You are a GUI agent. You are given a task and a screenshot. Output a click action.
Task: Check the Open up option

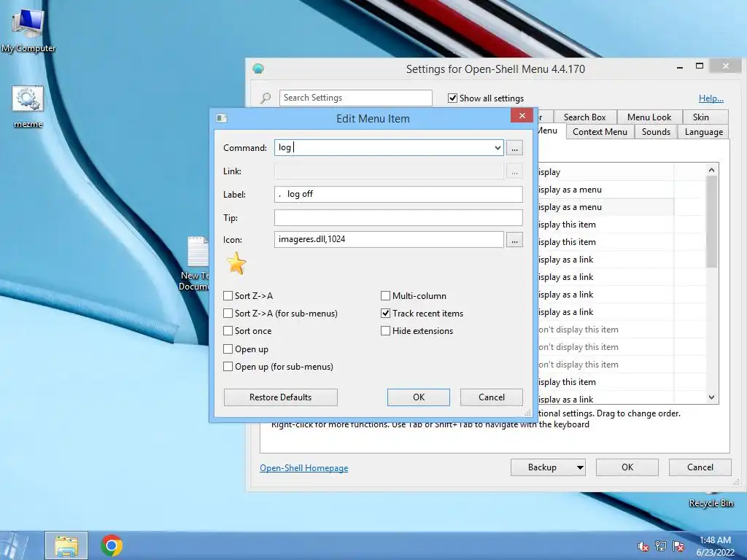(228, 349)
